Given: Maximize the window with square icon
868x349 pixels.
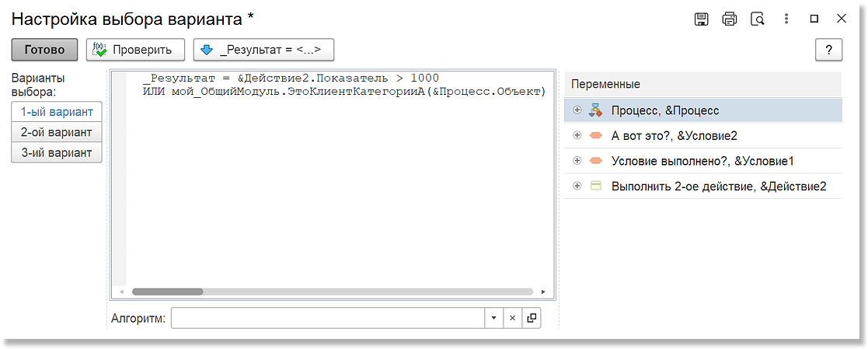Looking at the screenshot, I should tap(814, 19).
